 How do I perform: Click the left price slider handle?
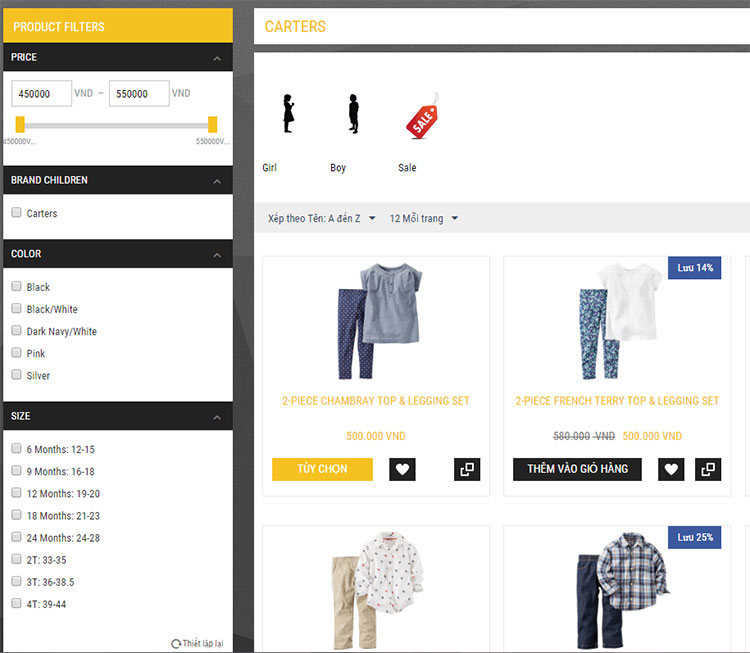click(x=20, y=124)
